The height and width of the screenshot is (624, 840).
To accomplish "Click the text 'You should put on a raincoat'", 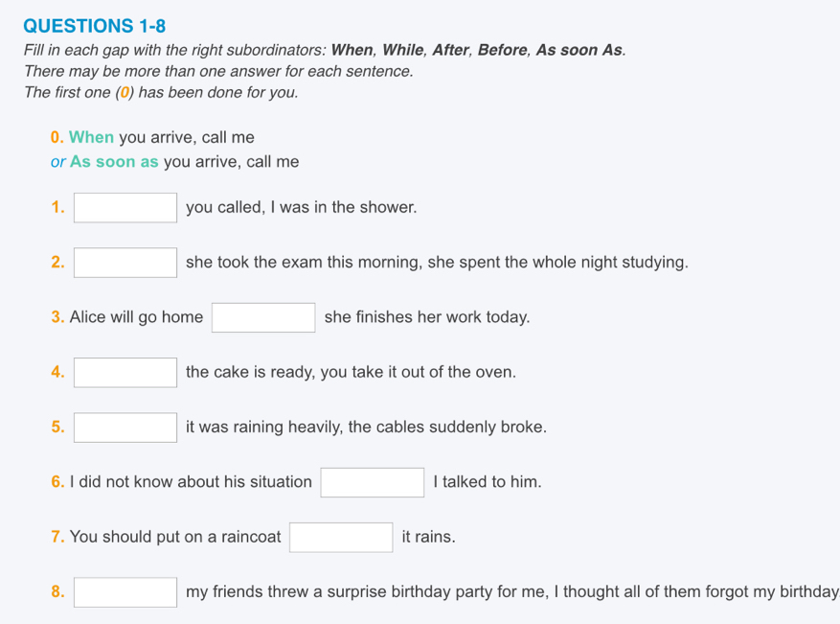I will point(175,537).
